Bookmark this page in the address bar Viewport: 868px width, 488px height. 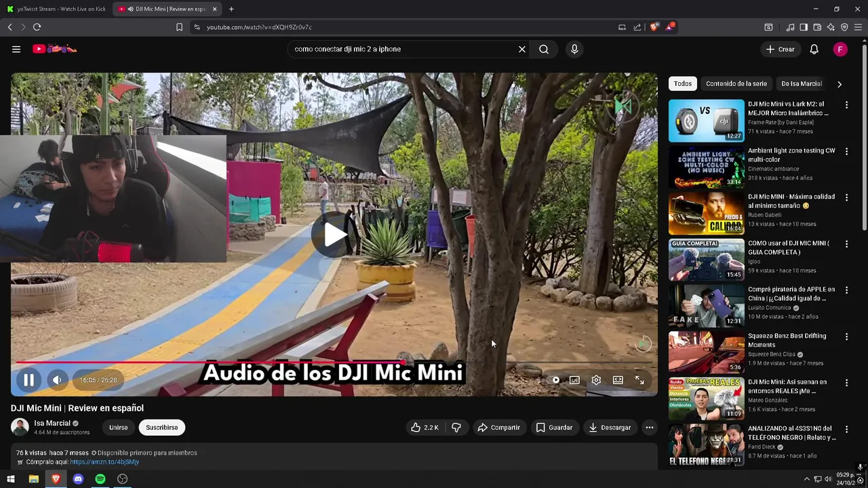point(179,27)
